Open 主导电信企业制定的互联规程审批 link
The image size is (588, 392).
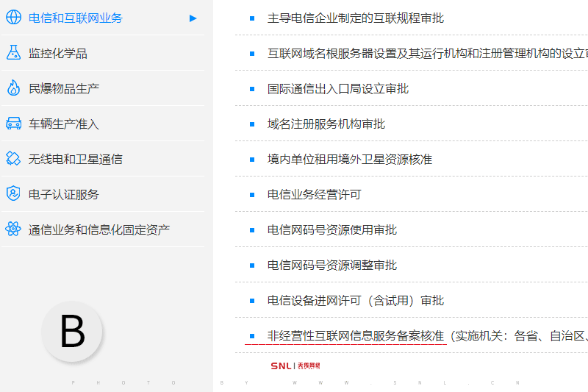pos(356,18)
